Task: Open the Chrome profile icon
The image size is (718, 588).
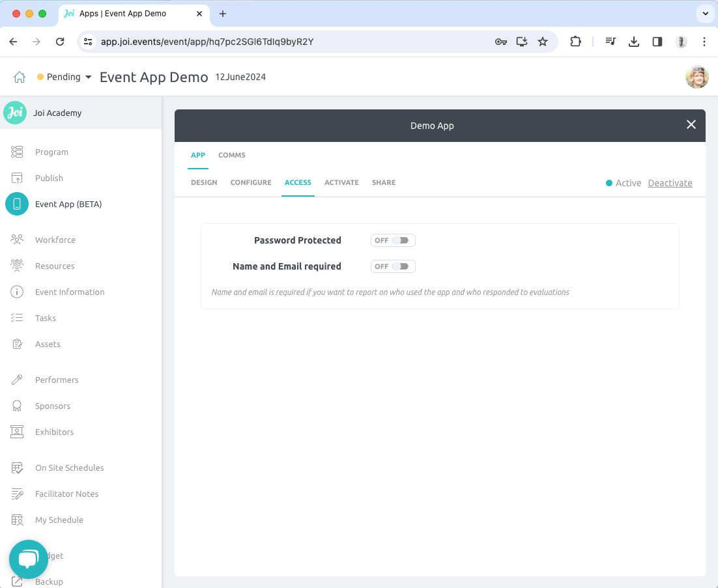Action: tap(681, 42)
